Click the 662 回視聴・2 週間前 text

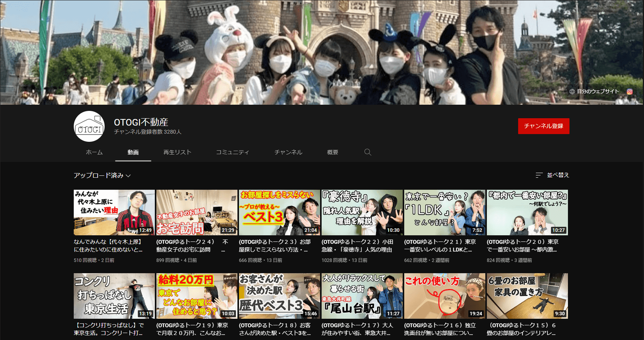(427, 260)
